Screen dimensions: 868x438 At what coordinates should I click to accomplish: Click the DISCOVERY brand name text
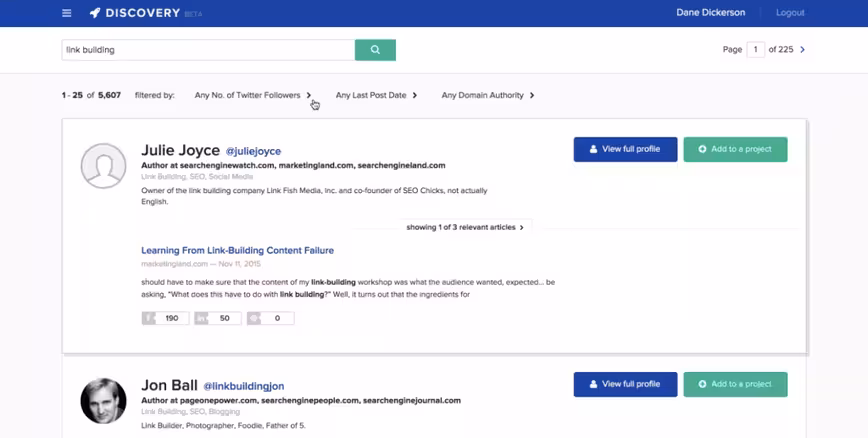point(143,13)
